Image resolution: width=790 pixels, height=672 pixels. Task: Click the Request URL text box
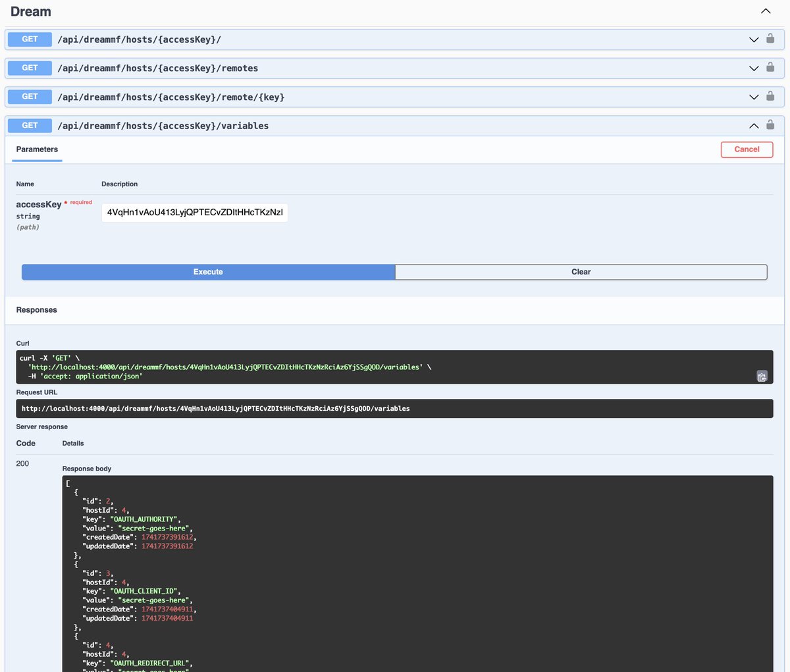pyautogui.click(x=394, y=409)
